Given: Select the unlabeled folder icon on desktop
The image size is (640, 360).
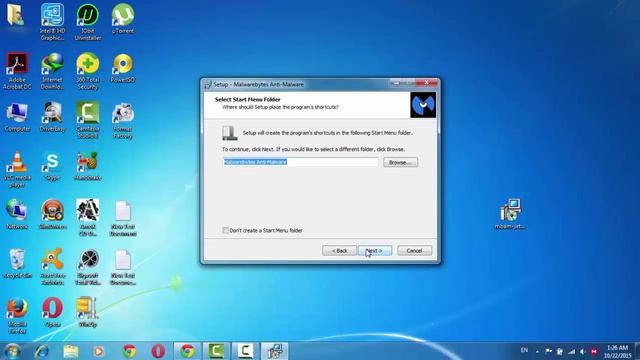Looking at the screenshot, I should [x=16, y=15].
